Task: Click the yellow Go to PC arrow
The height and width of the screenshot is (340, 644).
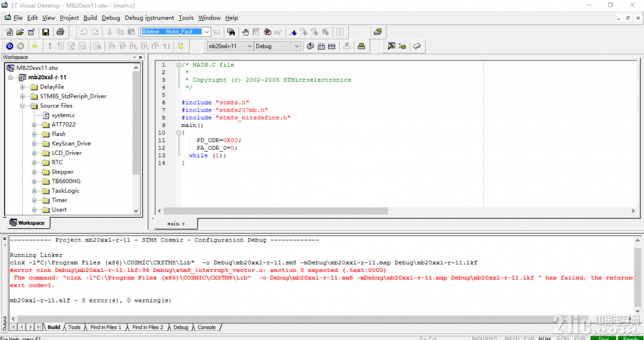Action: click(x=35, y=46)
